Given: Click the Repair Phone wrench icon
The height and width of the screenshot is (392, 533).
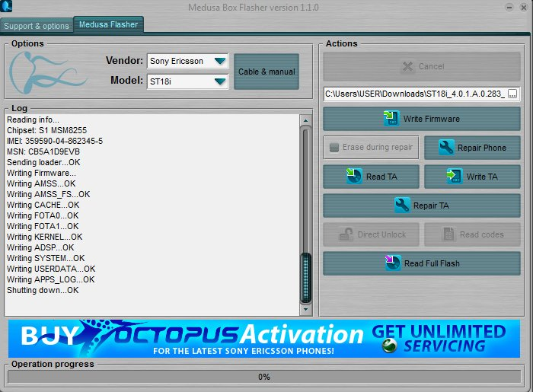Looking at the screenshot, I should pyautogui.click(x=445, y=148).
